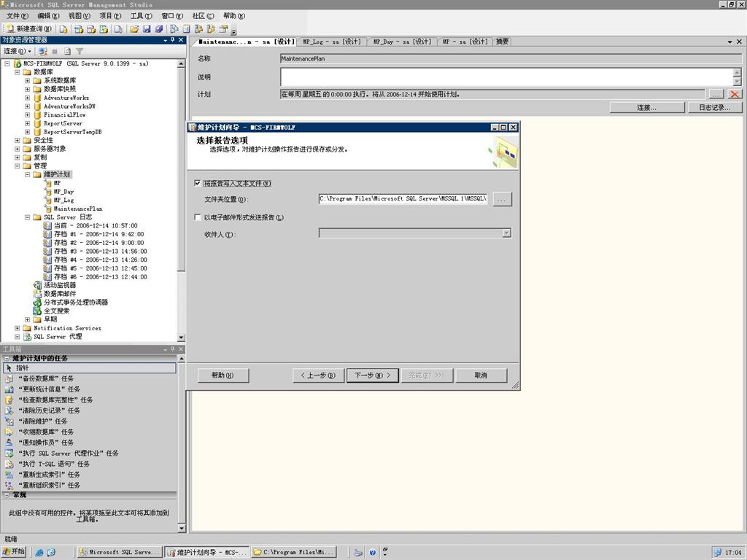Collapse the 维护计划 folder node

28,175
